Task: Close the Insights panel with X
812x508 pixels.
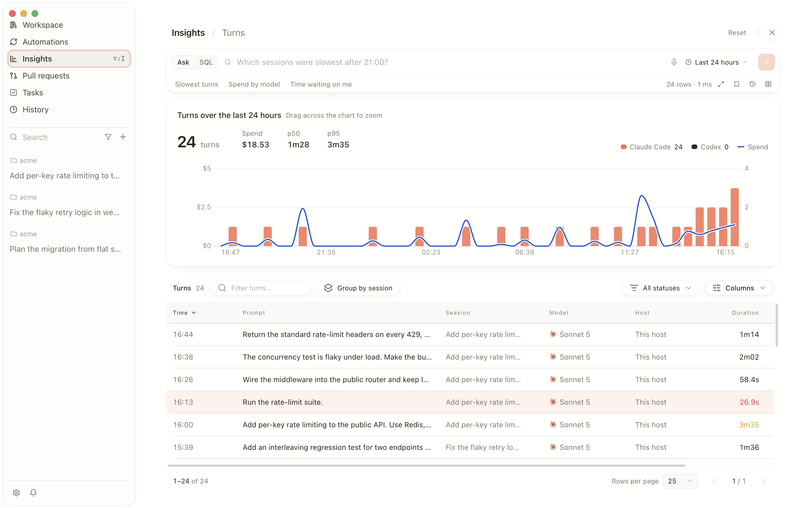Action: [772, 32]
